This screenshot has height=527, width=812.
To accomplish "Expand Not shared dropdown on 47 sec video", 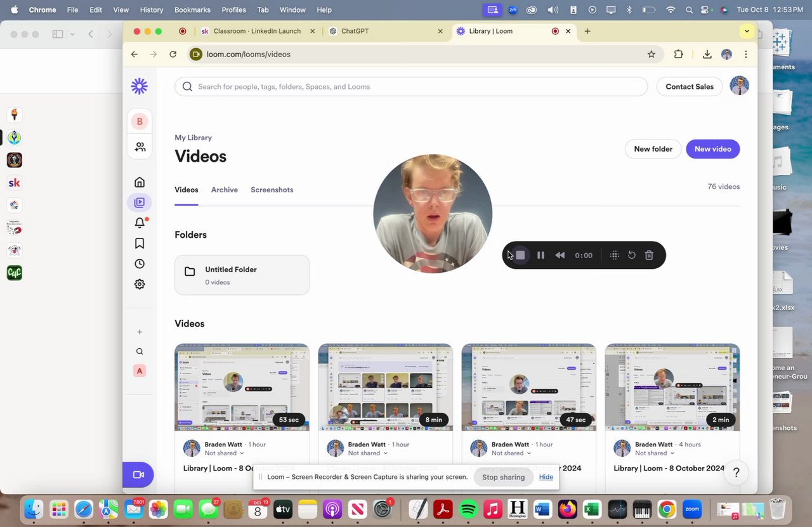I will (511, 453).
